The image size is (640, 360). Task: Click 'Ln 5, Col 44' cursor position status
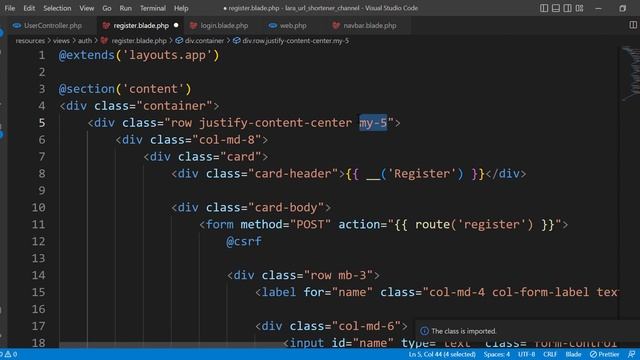pyautogui.click(x=442, y=354)
